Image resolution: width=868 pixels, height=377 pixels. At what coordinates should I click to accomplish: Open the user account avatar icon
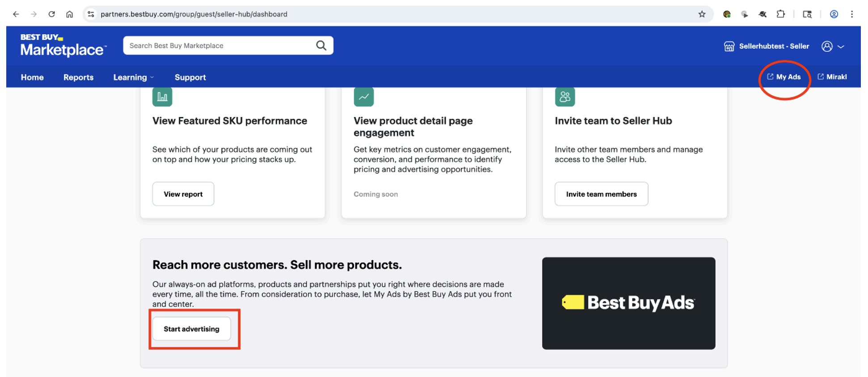click(827, 46)
